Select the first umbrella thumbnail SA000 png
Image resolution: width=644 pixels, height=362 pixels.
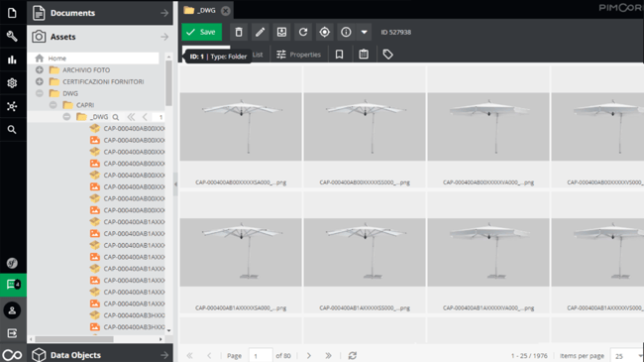[x=241, y=127]
